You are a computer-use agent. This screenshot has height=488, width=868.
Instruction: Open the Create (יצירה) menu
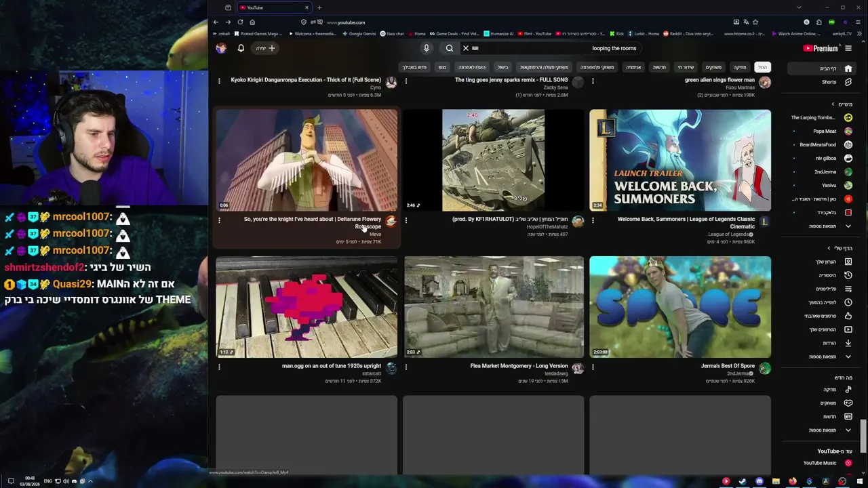tap(265, 48)
